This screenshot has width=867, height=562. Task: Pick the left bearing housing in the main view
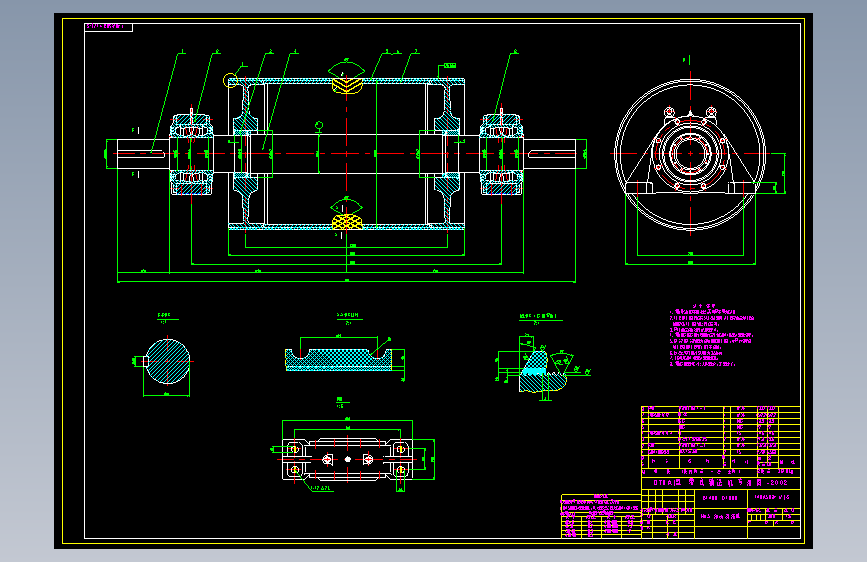(x=191, y=154)
